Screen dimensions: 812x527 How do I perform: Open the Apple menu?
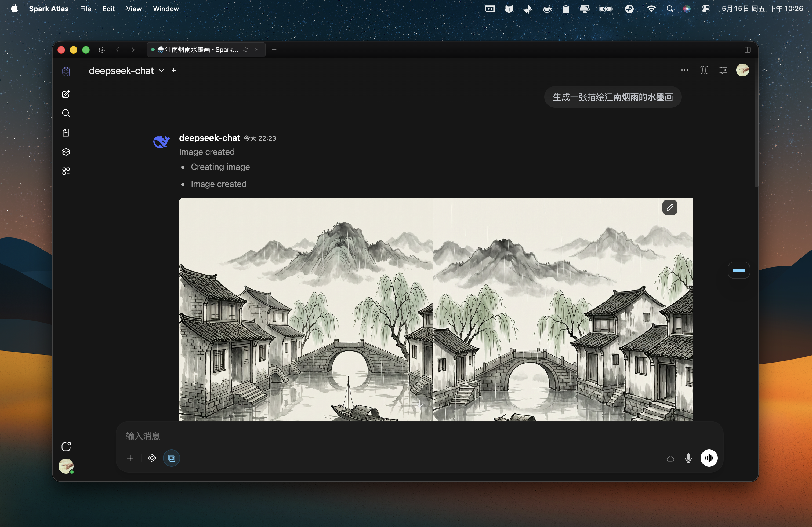[14, 9]
